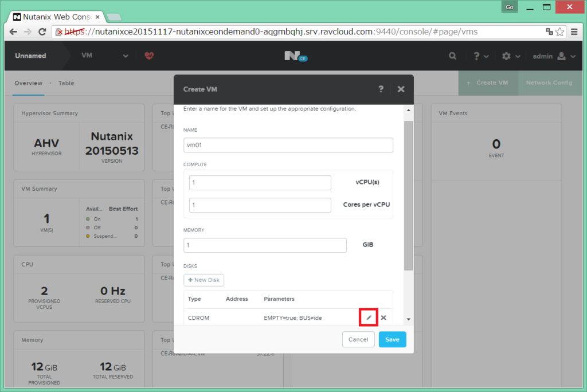Switch to the Overview tab
This screenshot has width=587, height=392.
(29, 83)
